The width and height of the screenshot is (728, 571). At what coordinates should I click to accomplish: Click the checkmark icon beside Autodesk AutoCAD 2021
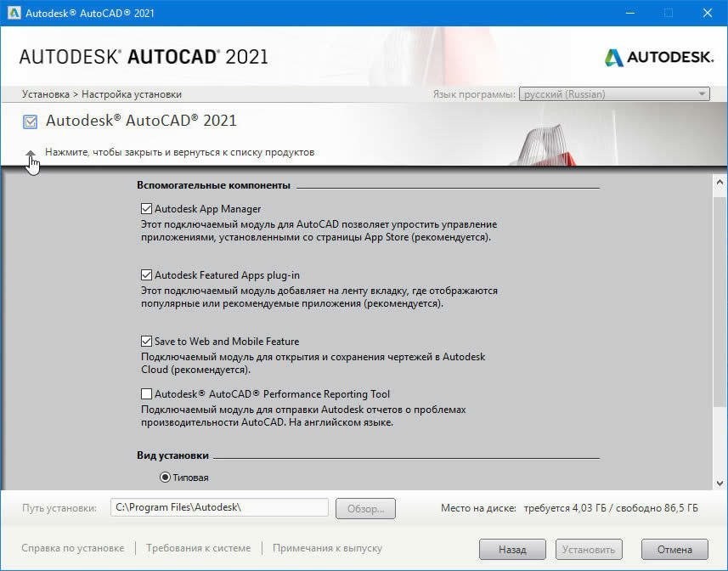coord(30,122)
